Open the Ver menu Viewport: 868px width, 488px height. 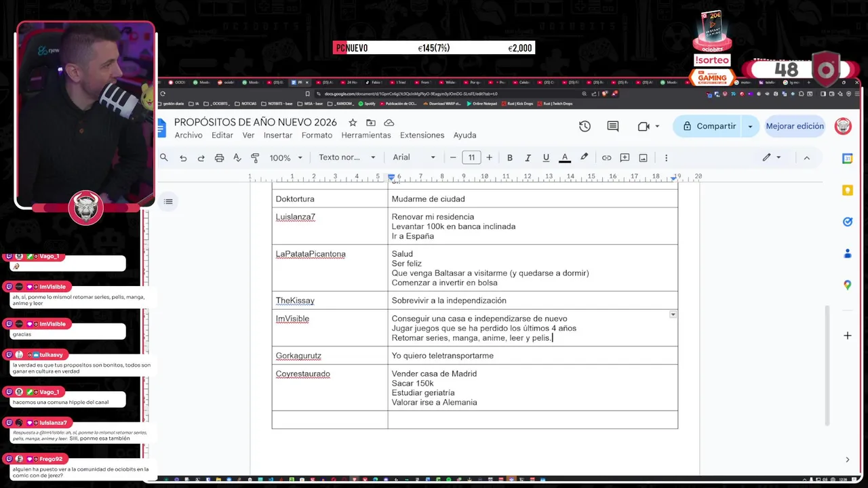point(248,136)
